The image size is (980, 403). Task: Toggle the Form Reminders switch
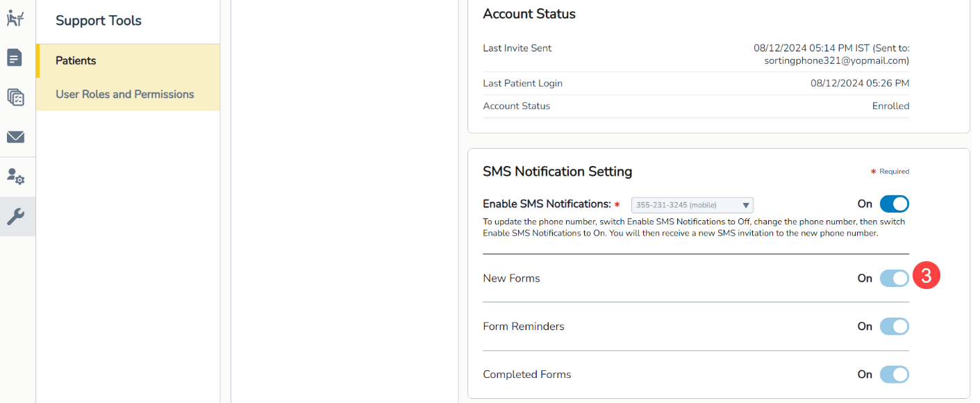(894, 327)
